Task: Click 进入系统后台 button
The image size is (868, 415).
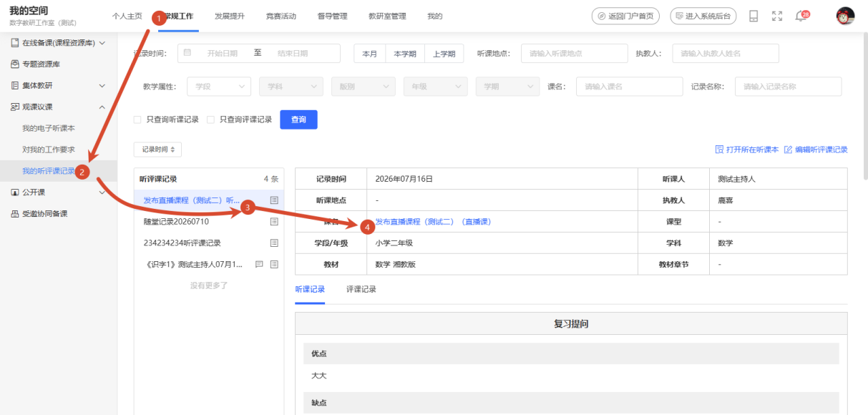Action: pyautogui.click(x=703, y=16)
